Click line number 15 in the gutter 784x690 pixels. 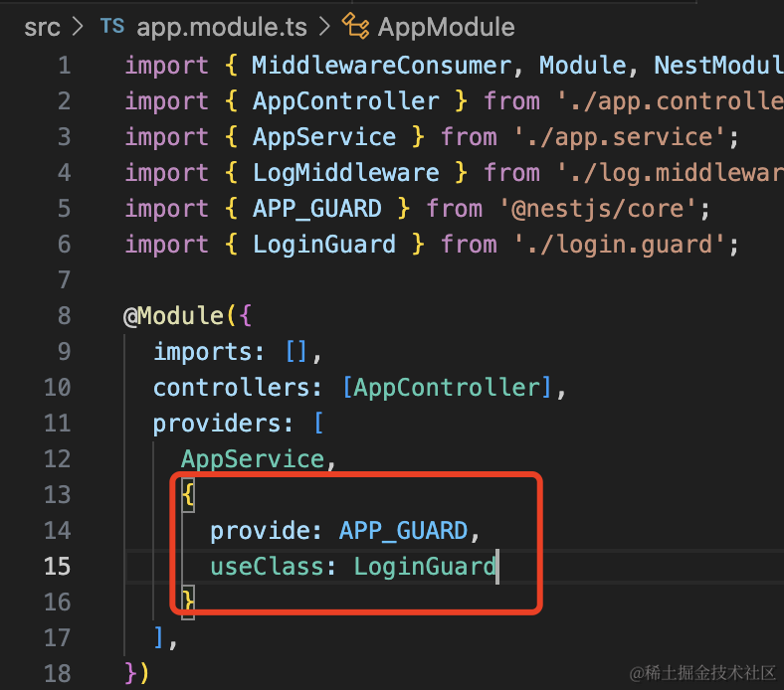pyautogui.click(x=57, y=567)
